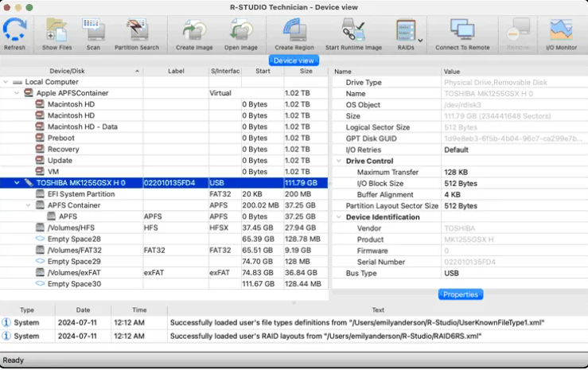This screenshot has height=370, width=588.
Task: Click the Empty Space29 icon
Action: point(40,261)
